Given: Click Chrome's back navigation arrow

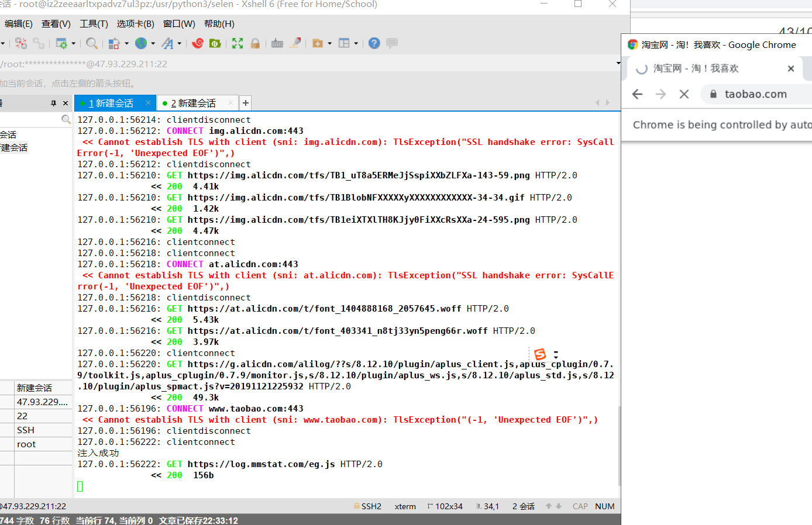Looking at the screenshot, I should pos(637,94).
